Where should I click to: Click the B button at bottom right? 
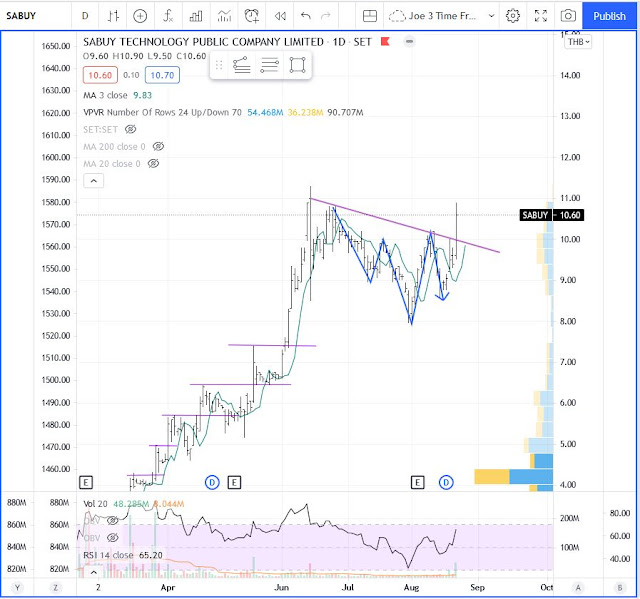tap(620, 588)
